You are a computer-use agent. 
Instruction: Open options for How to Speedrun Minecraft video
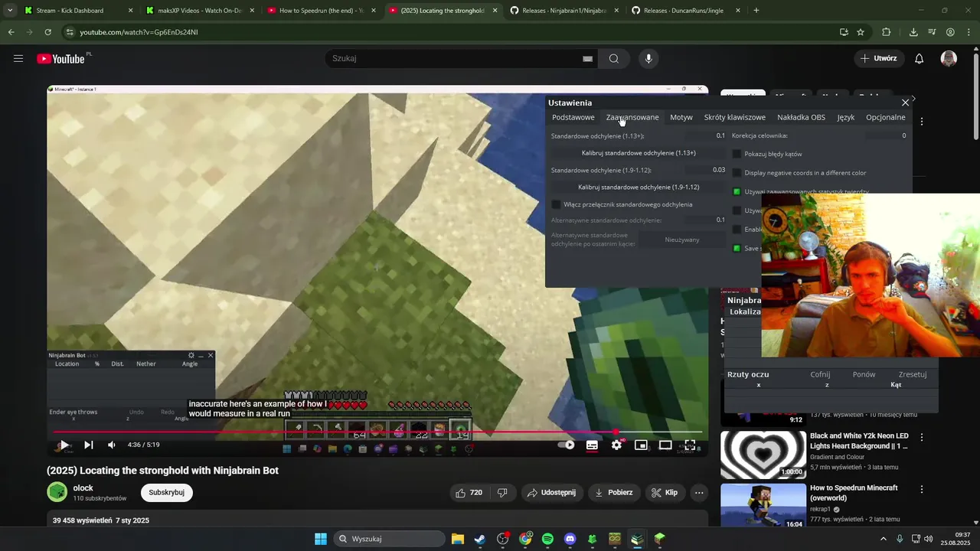(922, 489)
